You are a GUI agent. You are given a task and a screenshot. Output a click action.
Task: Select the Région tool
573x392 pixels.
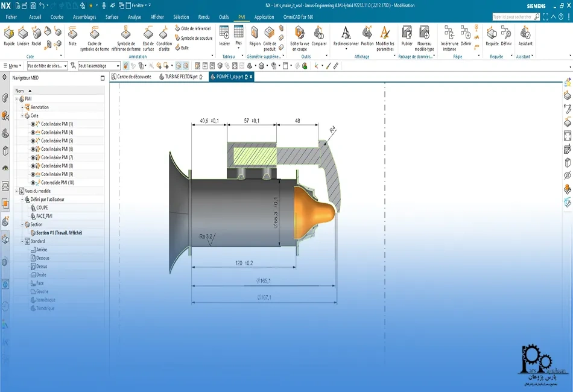[x=256, y=36]
